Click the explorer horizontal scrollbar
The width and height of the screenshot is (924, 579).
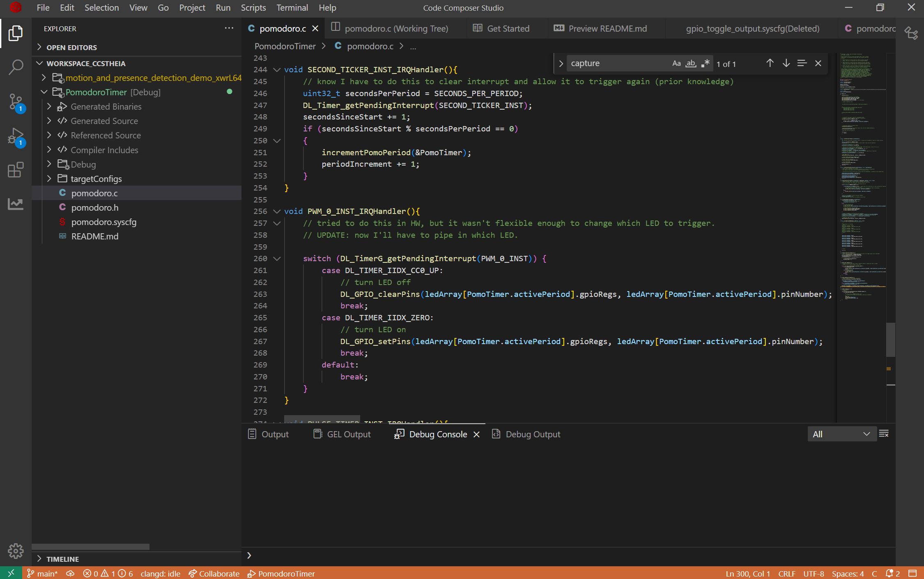91,547
